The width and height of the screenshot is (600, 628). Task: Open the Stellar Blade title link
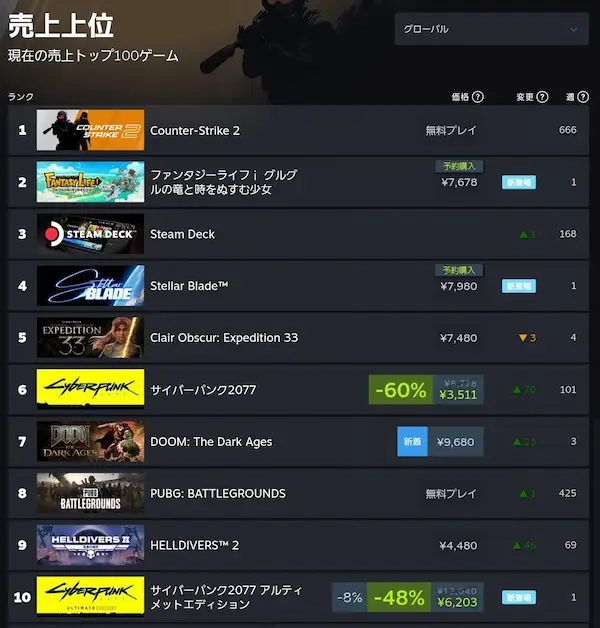point(189,286)
